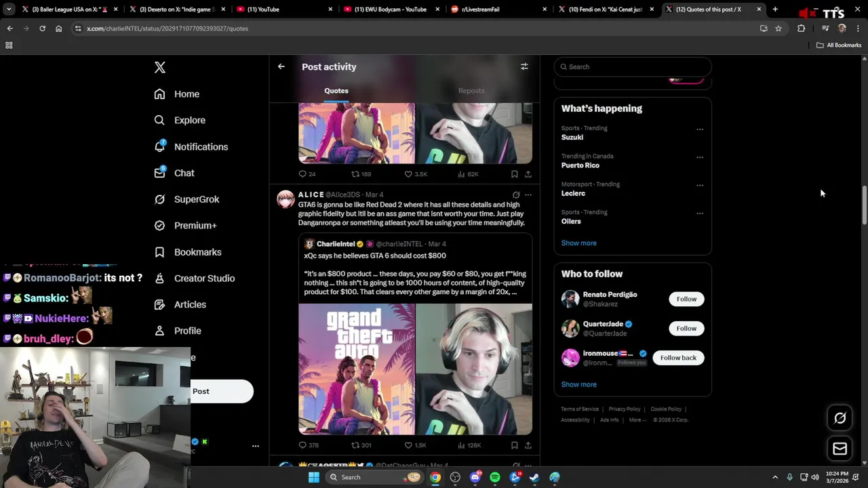Follow QuarterJade
The width and height of the screenshot is (868, 488).
[686, 329]
